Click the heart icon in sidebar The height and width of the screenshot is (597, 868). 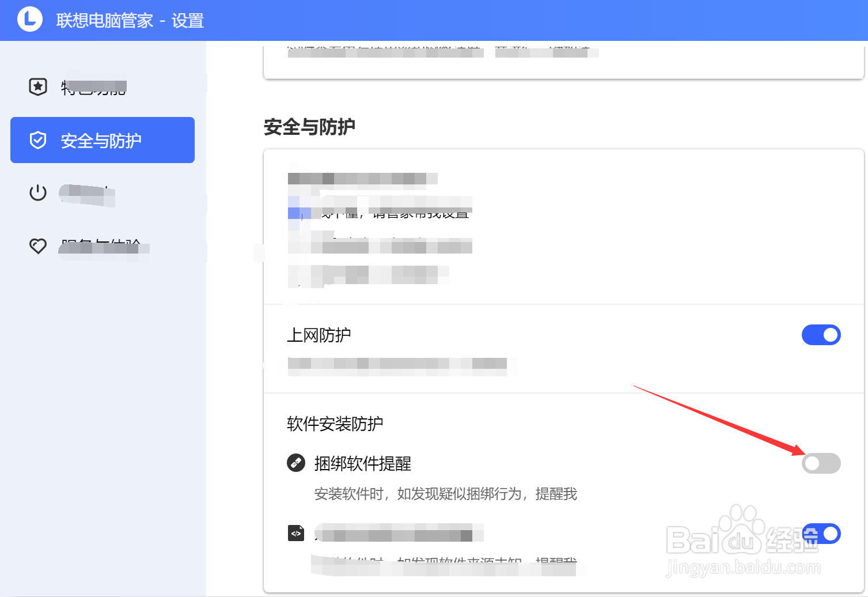pos(38,246)
